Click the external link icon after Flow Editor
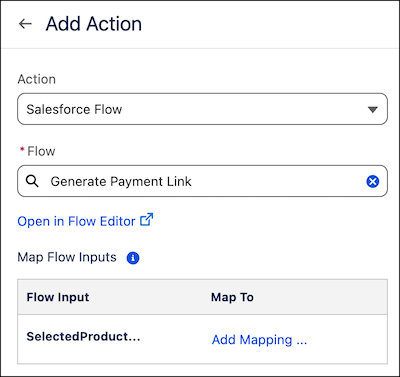 tap(146, 220)
